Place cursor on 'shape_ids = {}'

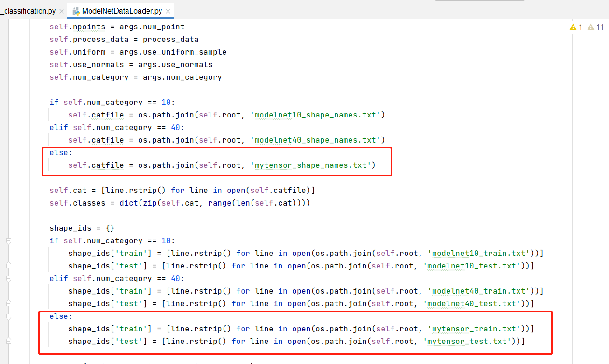(x=82, y=228)
